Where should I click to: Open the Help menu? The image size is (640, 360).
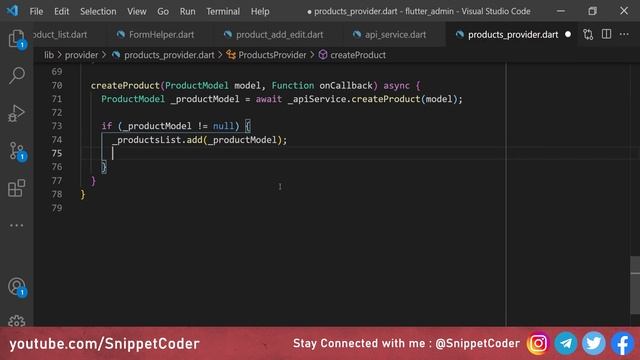(x=260, y=11)
